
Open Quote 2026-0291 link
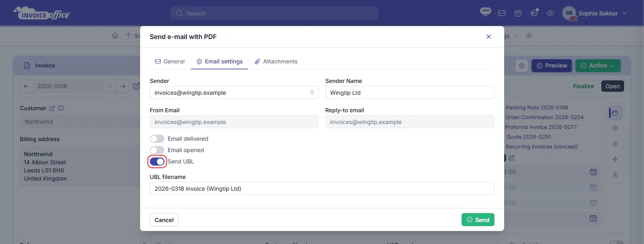pyautogui.click(x=529, y=137)
